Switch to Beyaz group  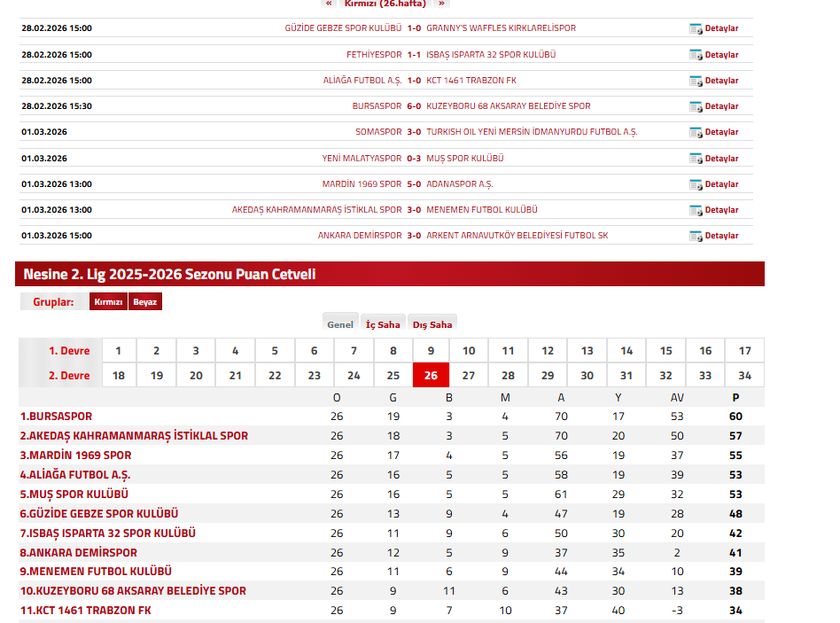click(x=145, y=302)
